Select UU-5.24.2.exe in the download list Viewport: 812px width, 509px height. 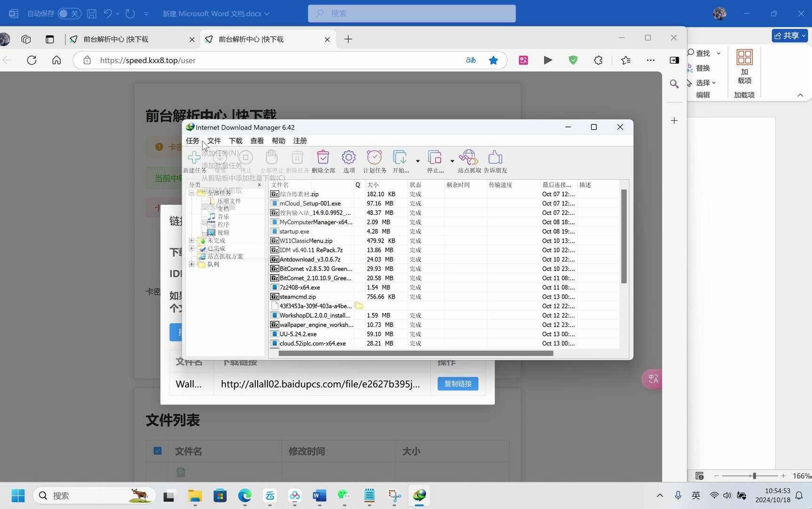coord(445,334)
